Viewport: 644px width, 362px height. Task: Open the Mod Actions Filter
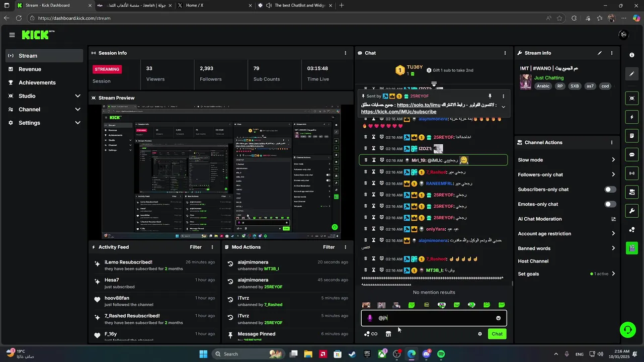tap(329, 247)
